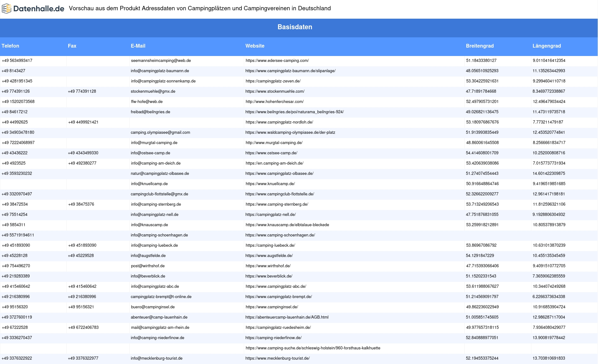598x364 pixels.
Task: Click the Fax column header
Action: [x=72, y=46]
